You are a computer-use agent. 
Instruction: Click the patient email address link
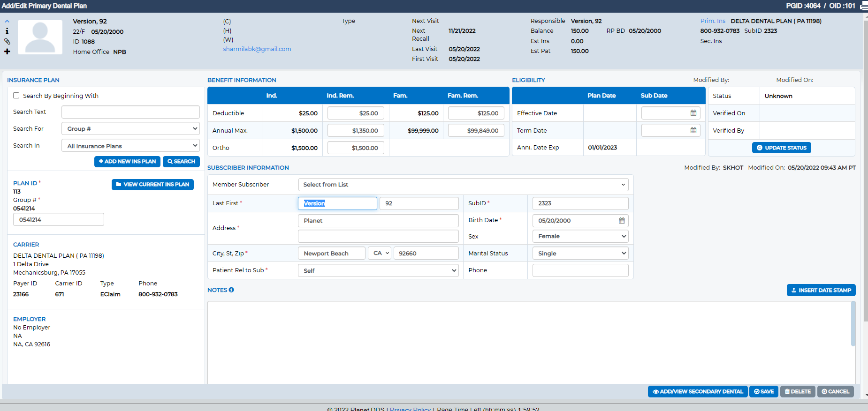point(257,49)
